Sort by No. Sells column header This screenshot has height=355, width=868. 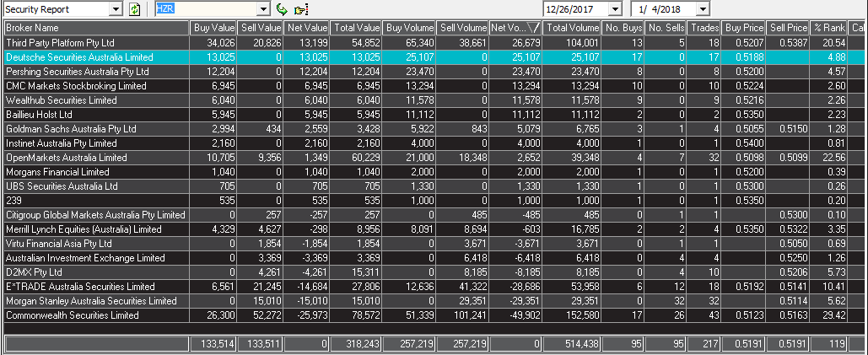tap(666, 28)
